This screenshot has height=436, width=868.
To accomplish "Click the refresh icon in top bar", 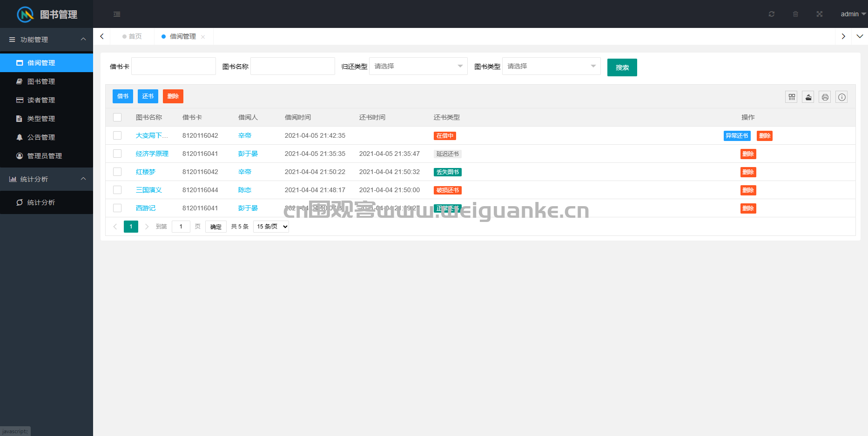I will coord(772,14).
